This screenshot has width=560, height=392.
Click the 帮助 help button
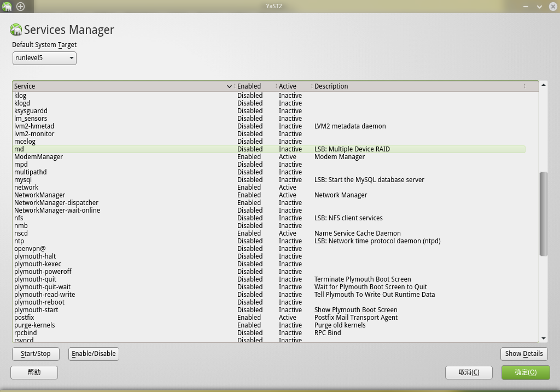(x=34, y=372)
